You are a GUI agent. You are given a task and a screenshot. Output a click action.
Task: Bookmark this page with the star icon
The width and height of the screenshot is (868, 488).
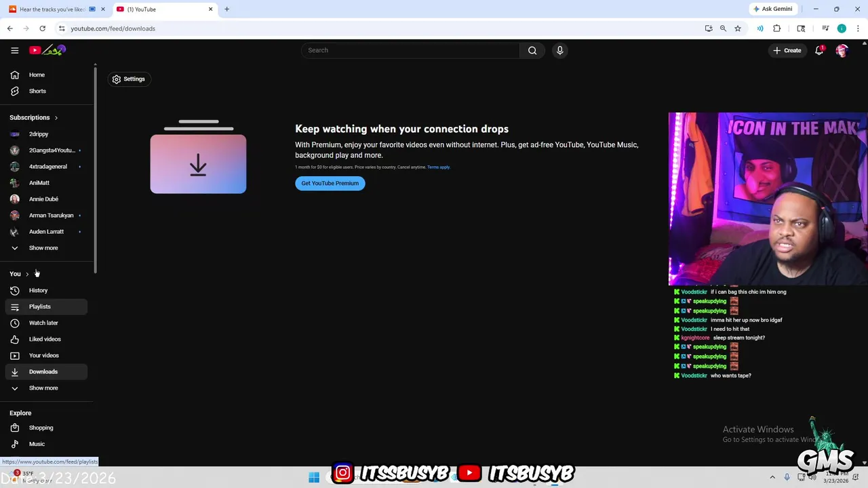[x=738, y=28]
